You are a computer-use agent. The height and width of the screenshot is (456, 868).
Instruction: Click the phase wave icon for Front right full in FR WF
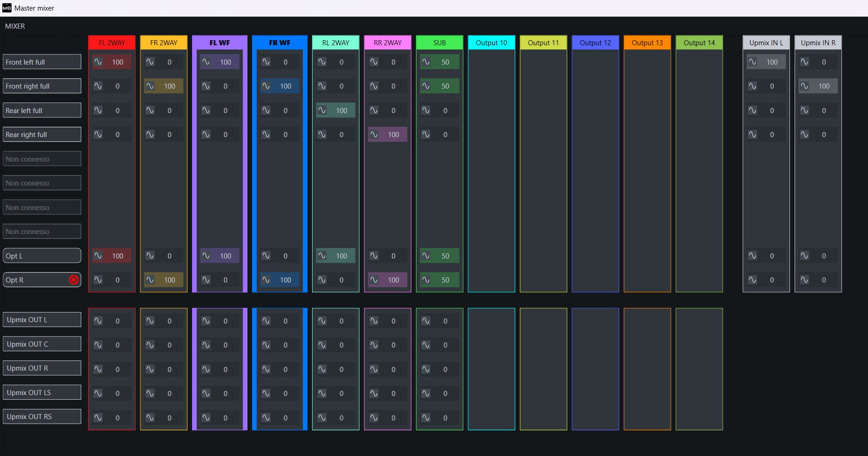(266, 86)
